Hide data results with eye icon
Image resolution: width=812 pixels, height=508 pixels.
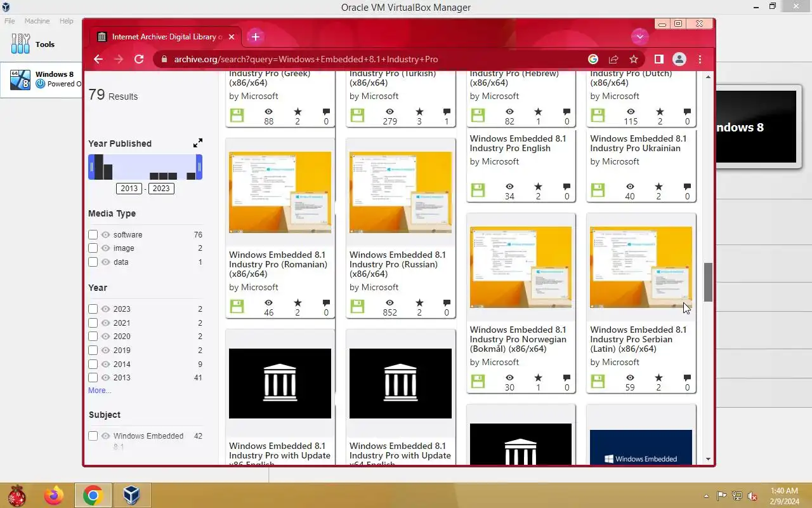(x=105, y=262)
